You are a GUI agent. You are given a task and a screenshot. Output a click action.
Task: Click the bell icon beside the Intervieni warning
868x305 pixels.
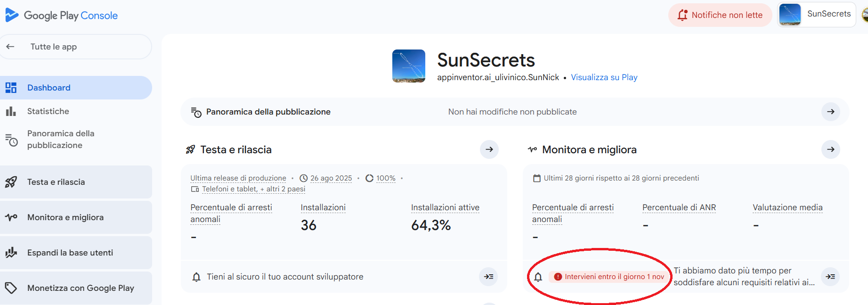[538, 277]
